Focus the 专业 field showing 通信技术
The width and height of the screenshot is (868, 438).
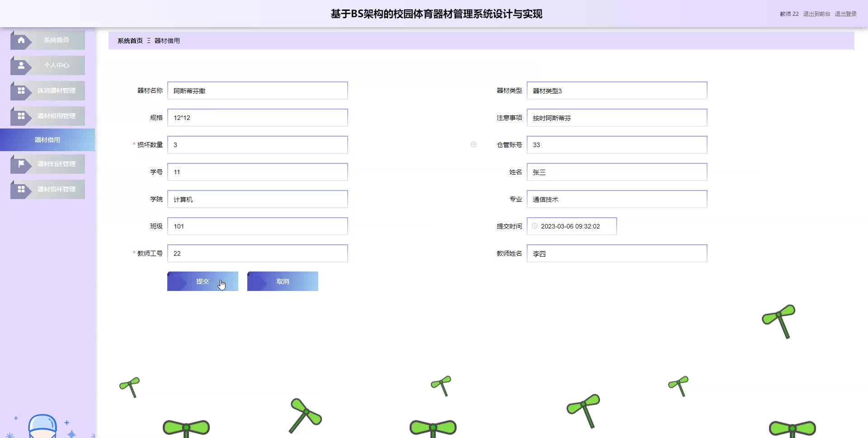pos(617,199)
